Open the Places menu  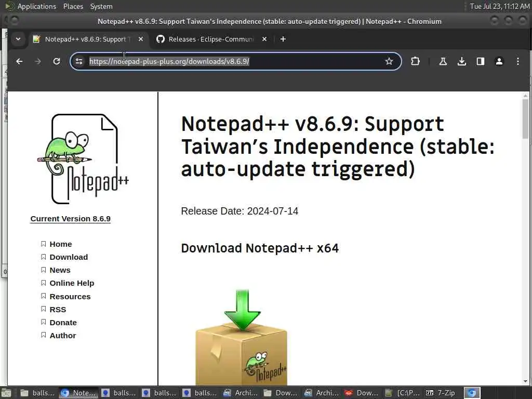pos(73,6)
